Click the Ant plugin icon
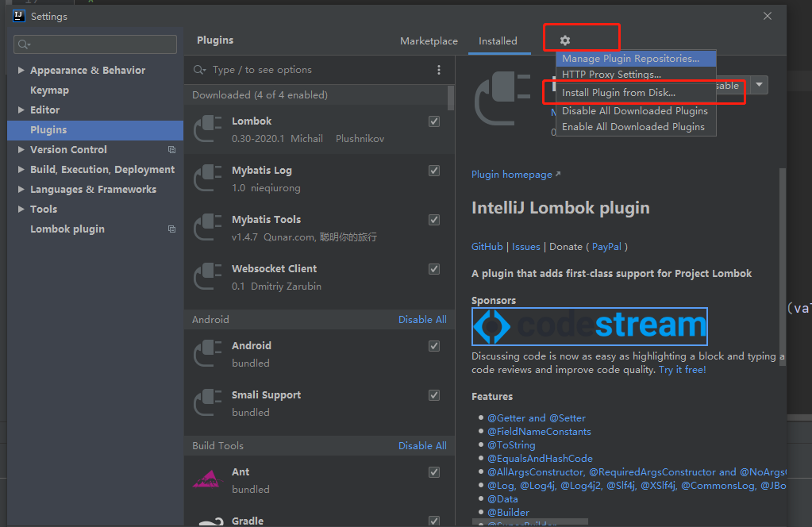Image resolution: width=812 pixels, height=527 pixels. pyautogui.click(x=207, y=479)
